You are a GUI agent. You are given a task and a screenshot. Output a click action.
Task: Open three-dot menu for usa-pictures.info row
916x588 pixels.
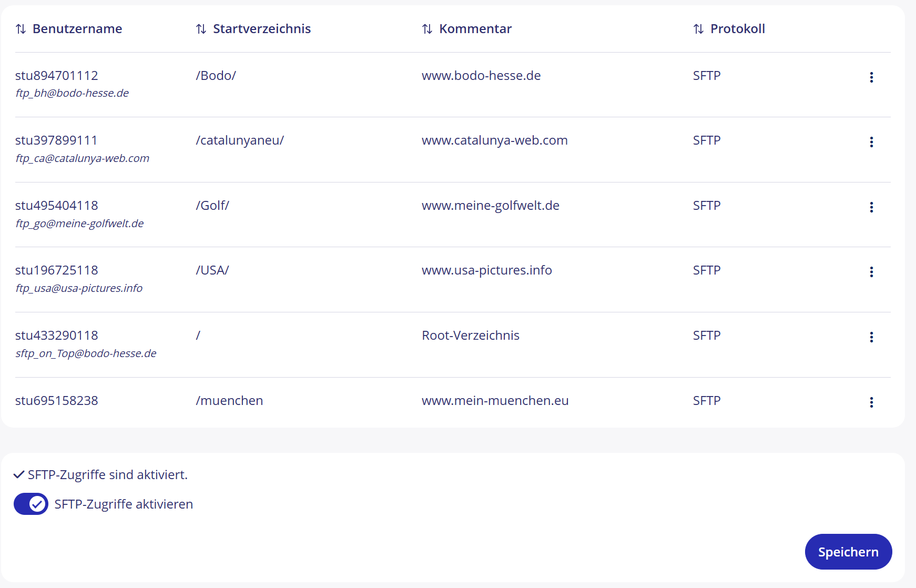click(x=871, y=272)
